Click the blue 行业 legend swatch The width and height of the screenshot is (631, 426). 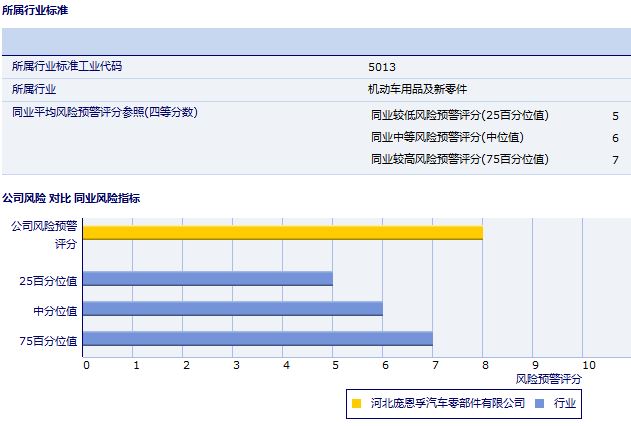tap(539, 403)
